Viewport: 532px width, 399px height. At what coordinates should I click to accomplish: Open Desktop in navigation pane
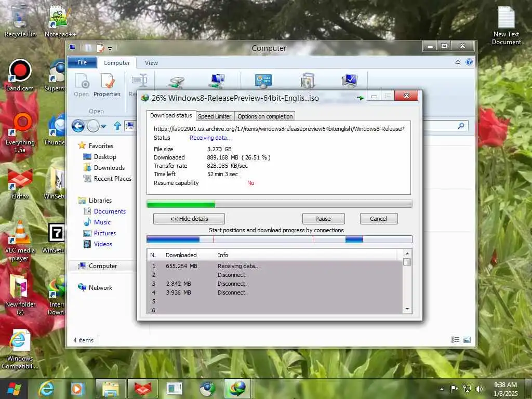tap(105, 157)
